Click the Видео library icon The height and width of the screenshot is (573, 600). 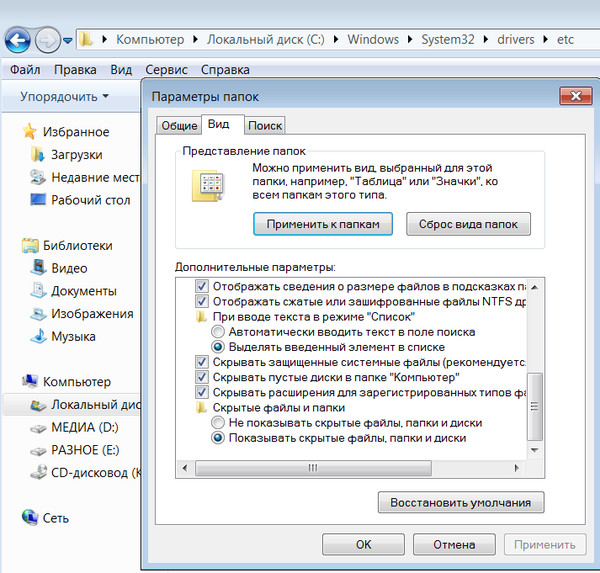point(38,268)
